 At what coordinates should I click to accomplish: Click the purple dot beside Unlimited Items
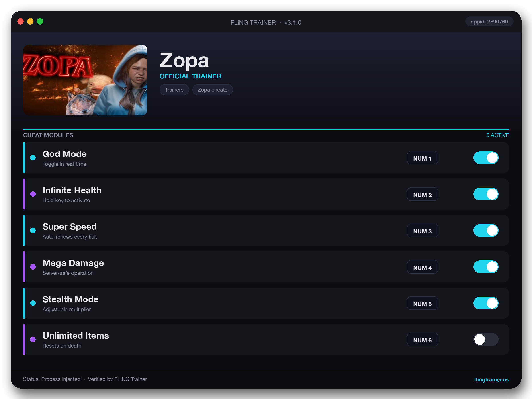33,339
